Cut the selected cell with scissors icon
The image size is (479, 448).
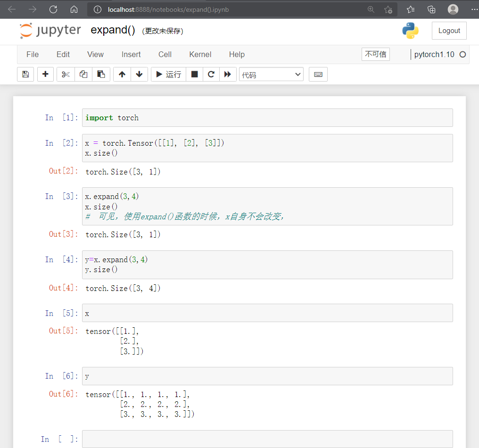tap(66, 74)
